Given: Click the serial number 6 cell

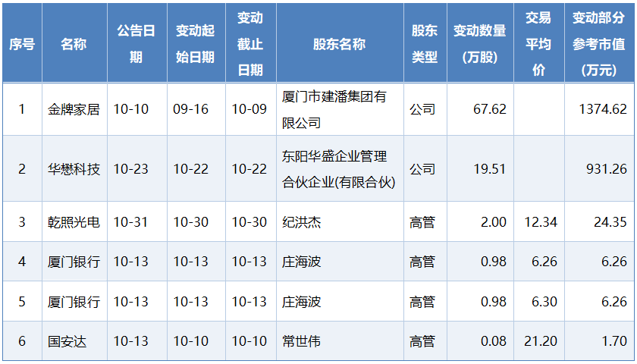Looking at the screenshot, I should (22, 341).
